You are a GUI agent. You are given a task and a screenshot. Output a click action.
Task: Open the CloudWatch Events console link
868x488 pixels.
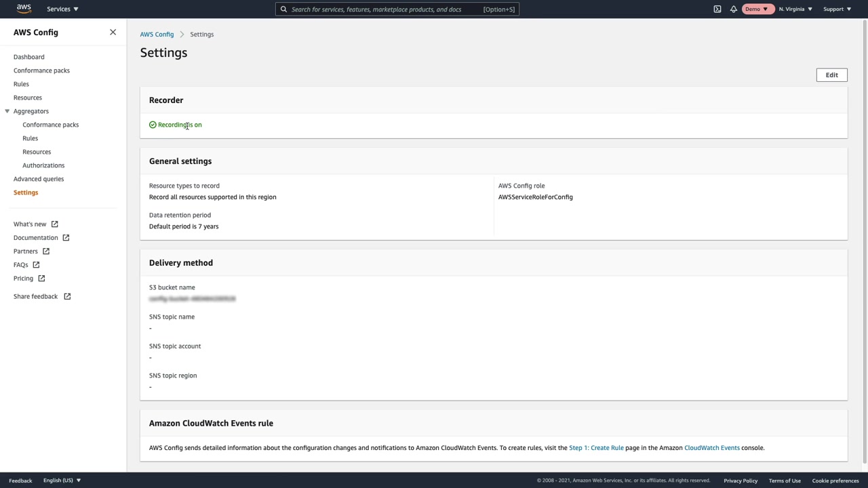712,448
